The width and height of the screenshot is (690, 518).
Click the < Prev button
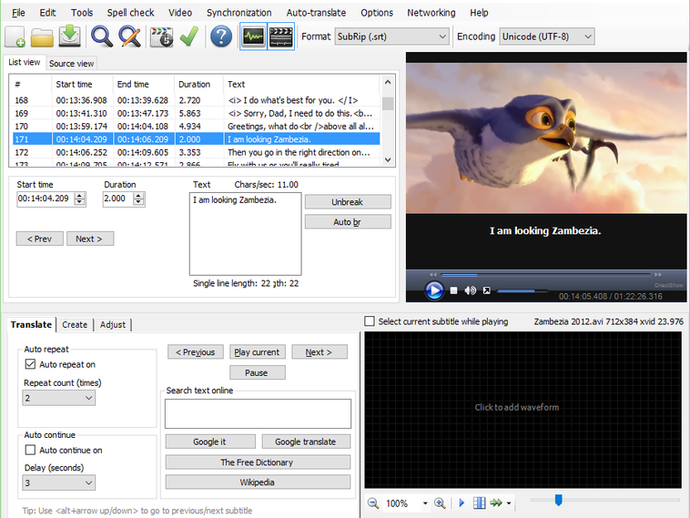coord(40,239)
